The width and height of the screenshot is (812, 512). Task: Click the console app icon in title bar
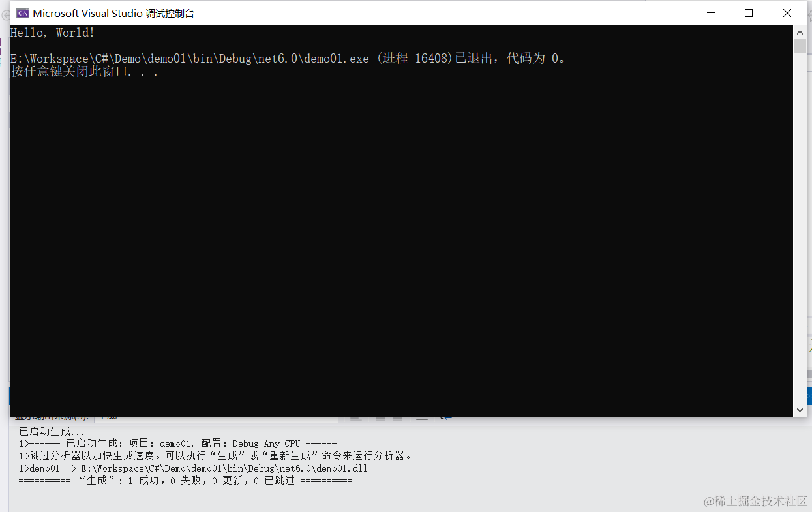click(22, 13)
